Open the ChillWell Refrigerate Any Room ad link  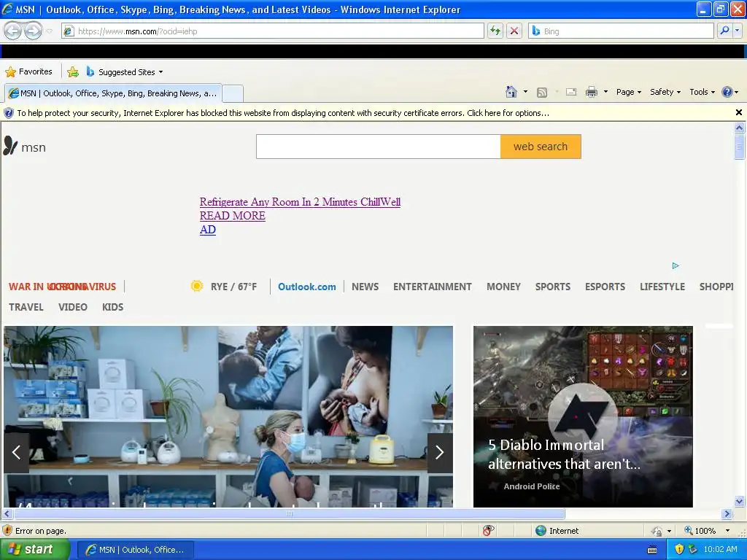click(x=300, y=202)
